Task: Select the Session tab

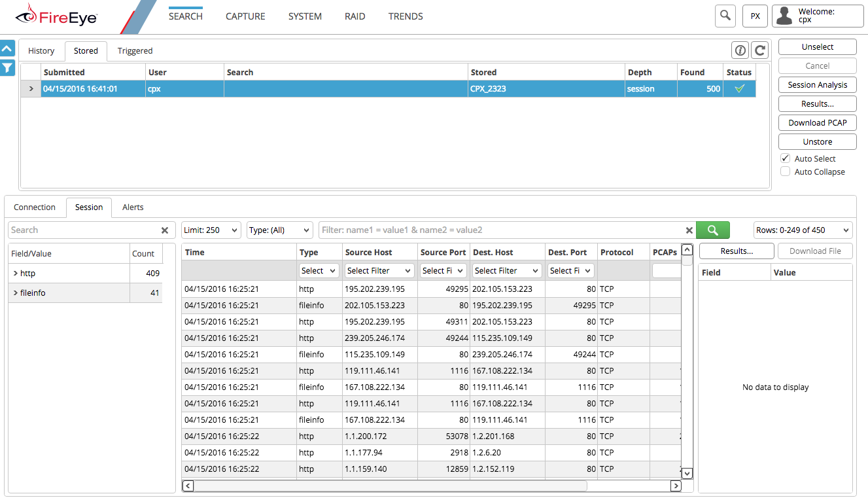Action: coord(89,207)
